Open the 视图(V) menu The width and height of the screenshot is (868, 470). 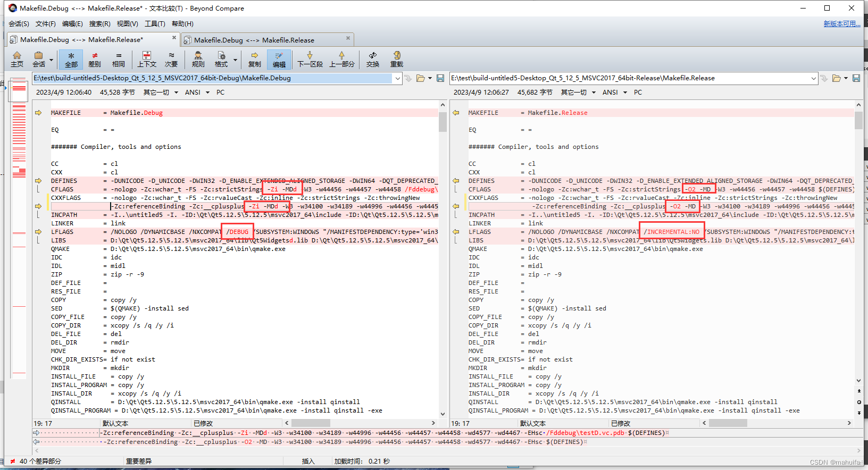click(x=127, y=24)
